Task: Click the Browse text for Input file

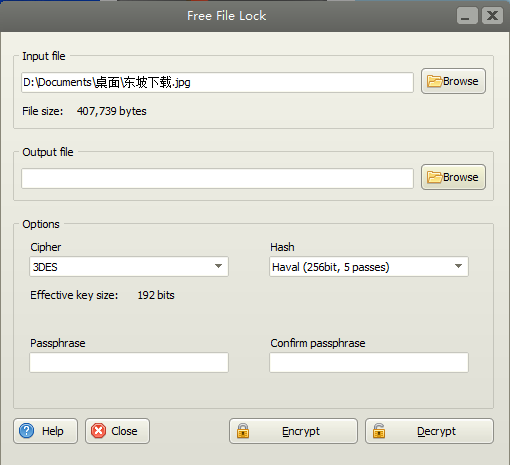Action: pyautogui.click(x=461, y=81)
